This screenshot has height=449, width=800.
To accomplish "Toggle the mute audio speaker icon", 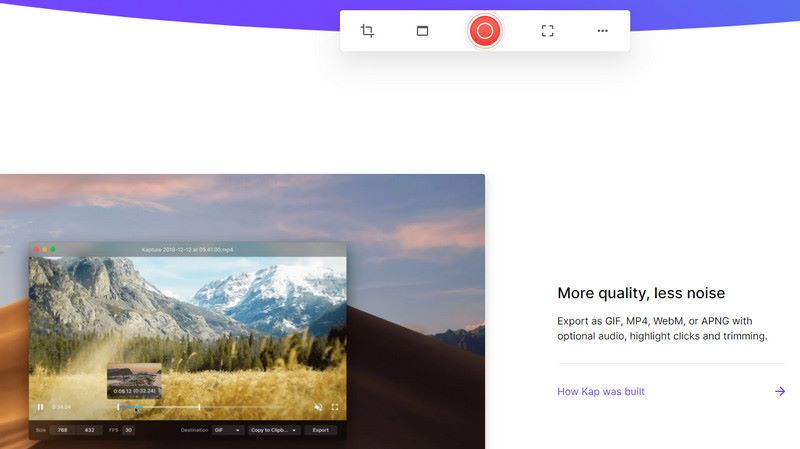I will (318, 407).
